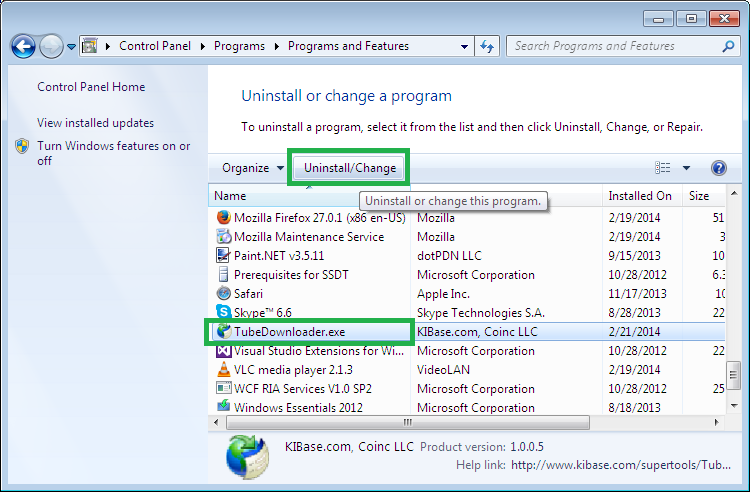The width and height of the screenshot is (750, 492).
Task: Click Prerequisites for SSDT icon
Action: pos(223,274)
